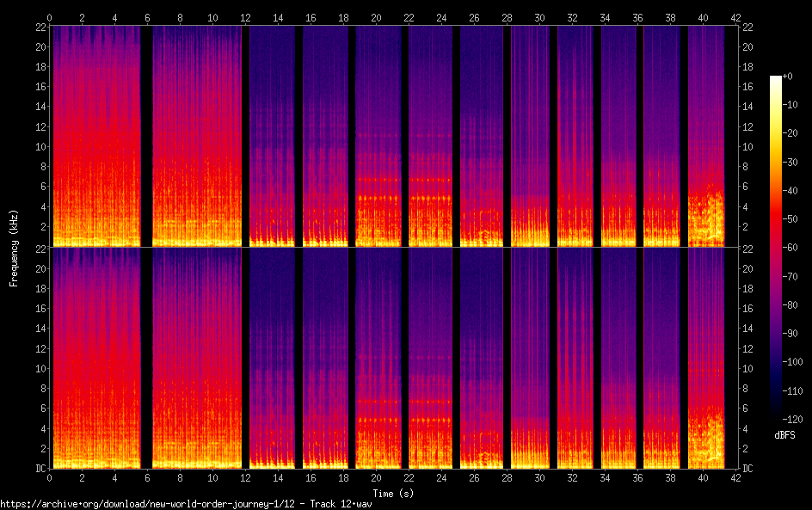Click the "Time (s)" axis label
The width and height of the screenshot is (812, 510).
(391, 493)
